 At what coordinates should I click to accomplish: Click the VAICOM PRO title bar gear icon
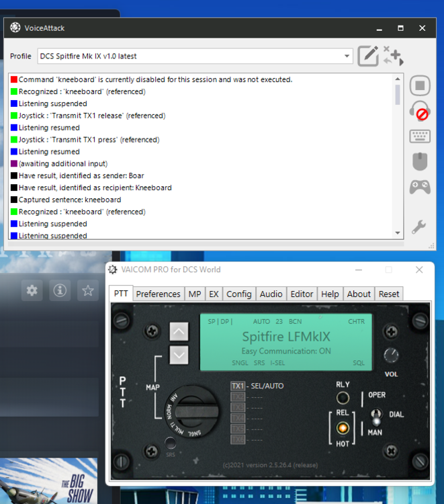(113, 269)
